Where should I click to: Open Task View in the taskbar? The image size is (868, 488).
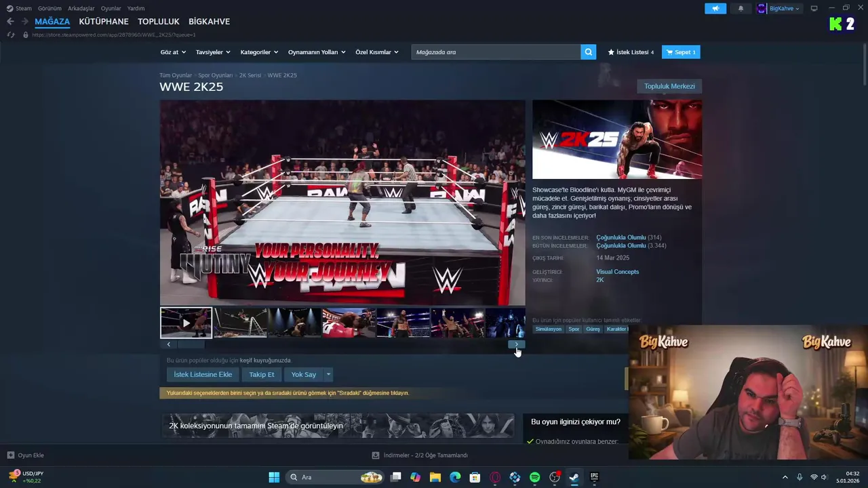[396, 477]
